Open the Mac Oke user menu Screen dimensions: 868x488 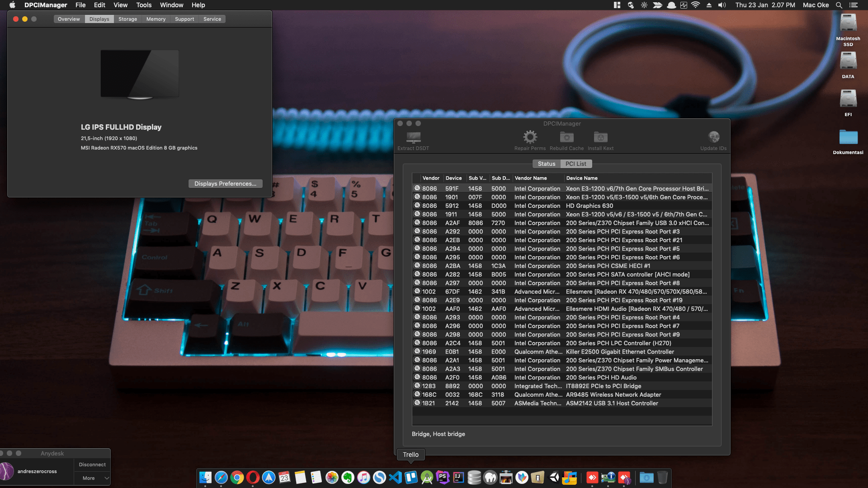[x=816, y=5]
